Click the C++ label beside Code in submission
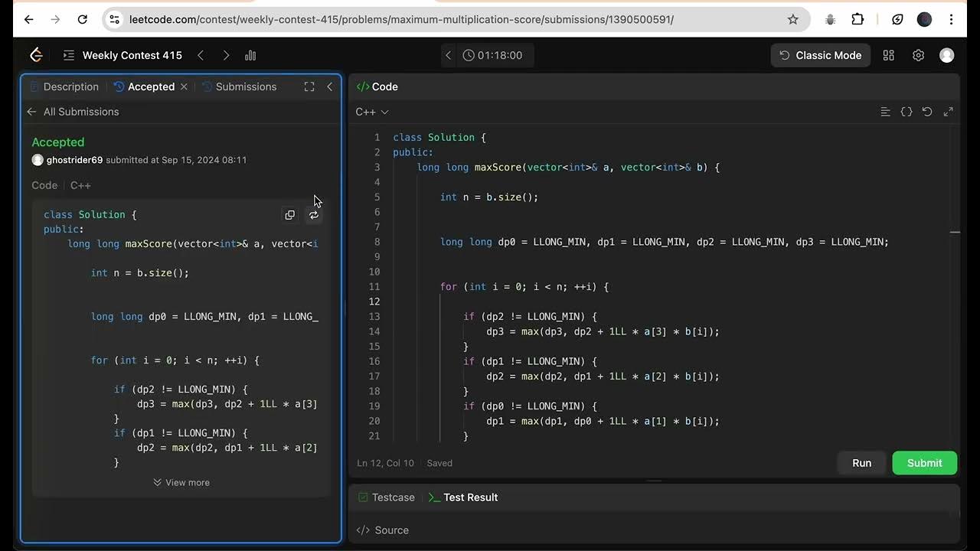Viewport: 980px width, 551px height. [80, 185]
